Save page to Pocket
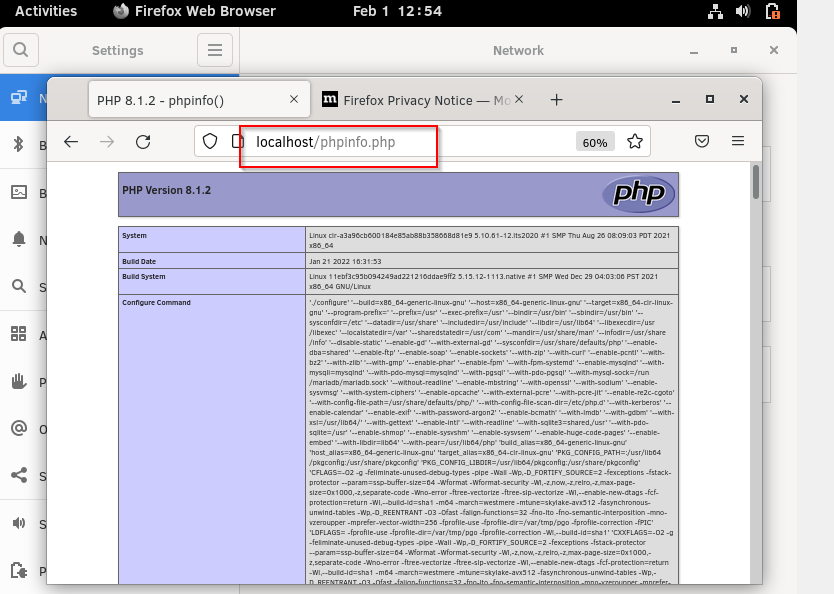This screenshot has height=594, width=834. 702,141
